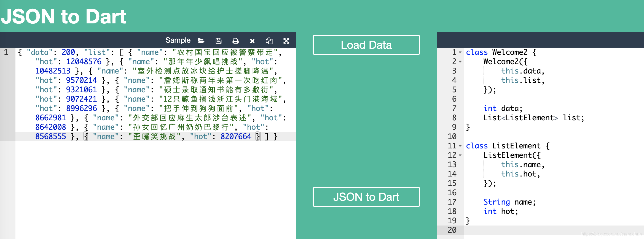Click 'this.list,' in Dart output
The height and width of the screenshot is (239, 644).
point(523,80)
